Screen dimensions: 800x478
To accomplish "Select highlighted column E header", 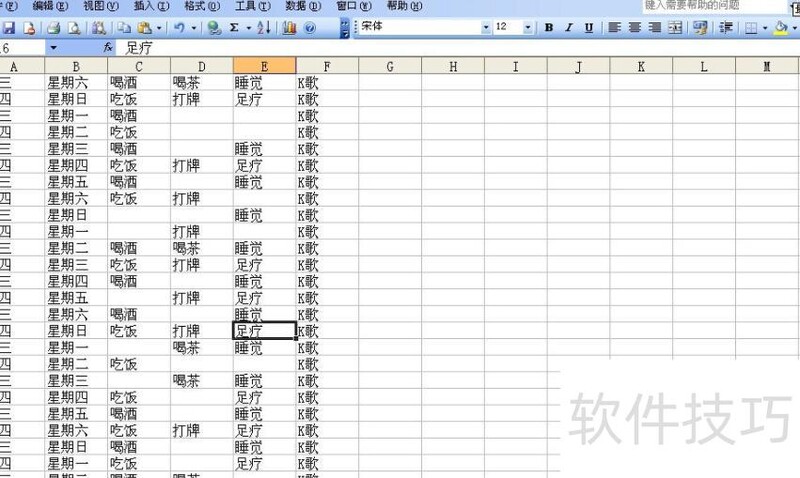I will pos(264,66).
